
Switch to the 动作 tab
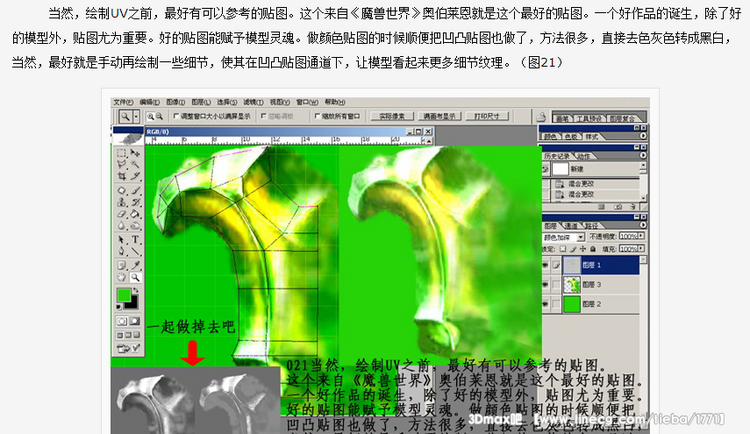pyautogui.click(x=583, y=156)
